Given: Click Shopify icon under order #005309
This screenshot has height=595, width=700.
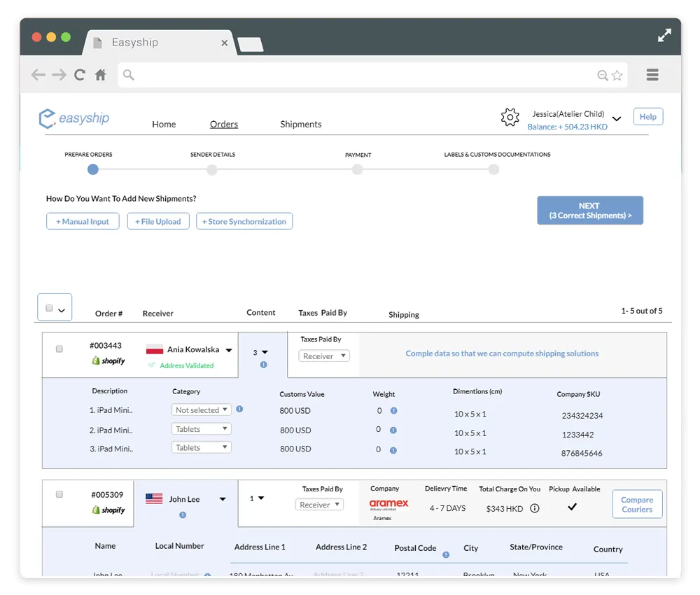Looking at the screenshot, I should click(108, 510).
